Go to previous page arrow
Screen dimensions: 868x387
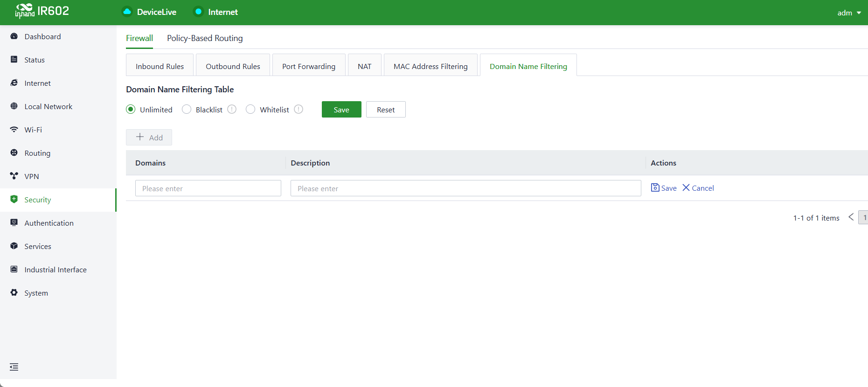coord(851,217)
